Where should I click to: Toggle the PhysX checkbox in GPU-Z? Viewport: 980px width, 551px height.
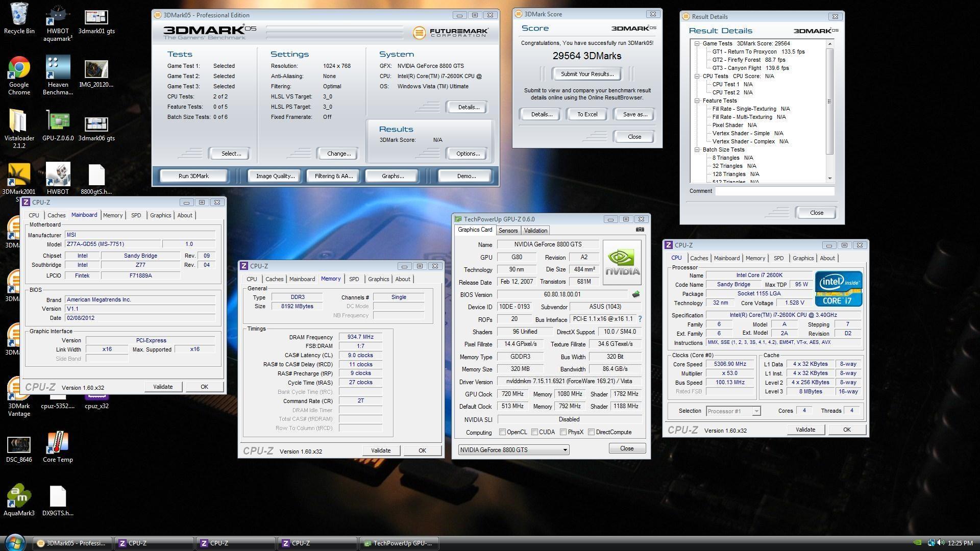click(563, 432)
